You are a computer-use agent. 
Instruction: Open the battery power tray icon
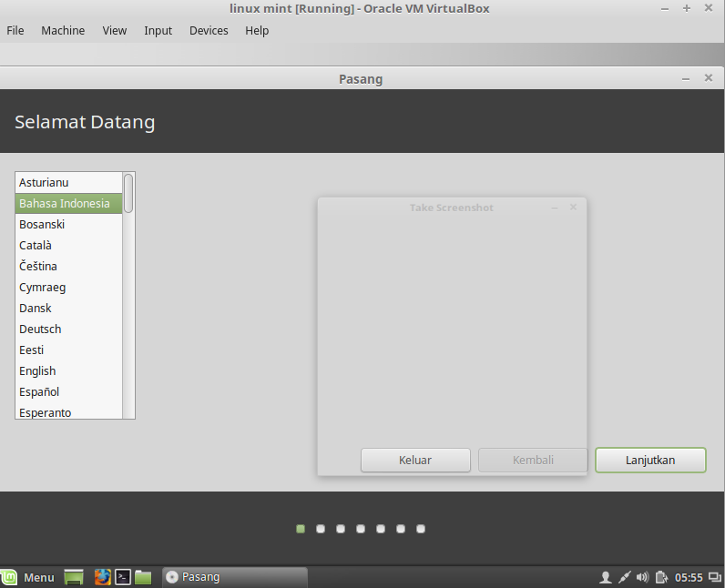click(x=661, y=577)
